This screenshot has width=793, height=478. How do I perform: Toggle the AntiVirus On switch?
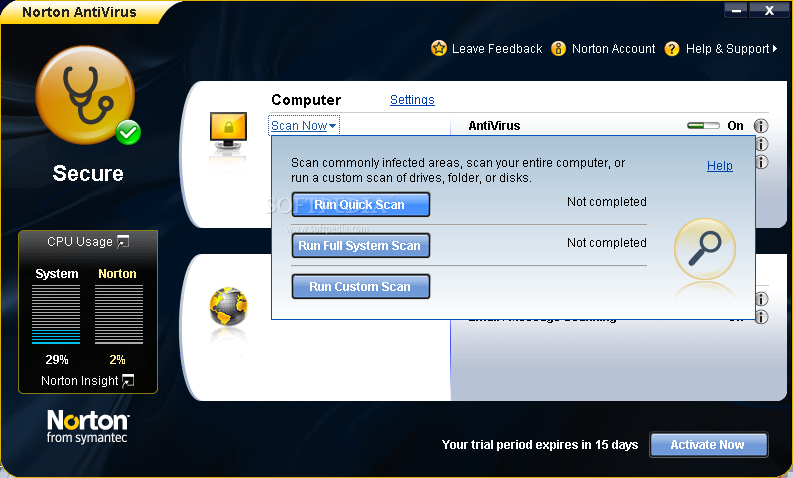[x=703, y=125]
